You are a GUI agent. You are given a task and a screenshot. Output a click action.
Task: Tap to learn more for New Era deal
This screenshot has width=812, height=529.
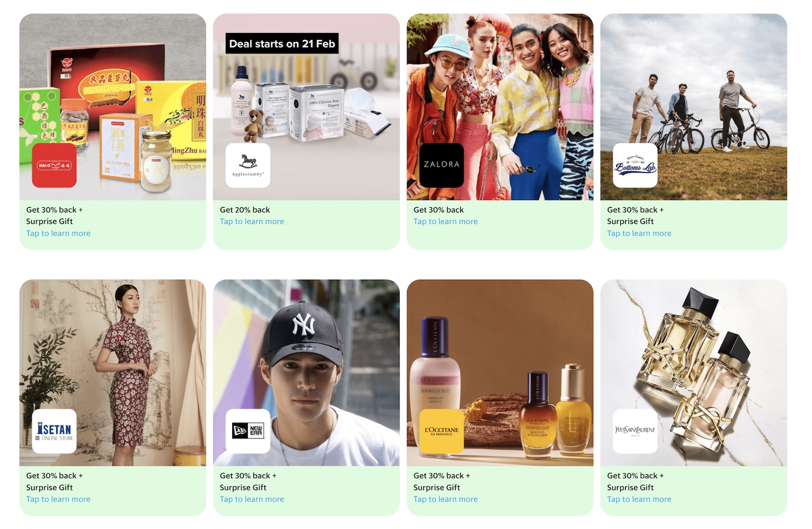click(252, 499)
